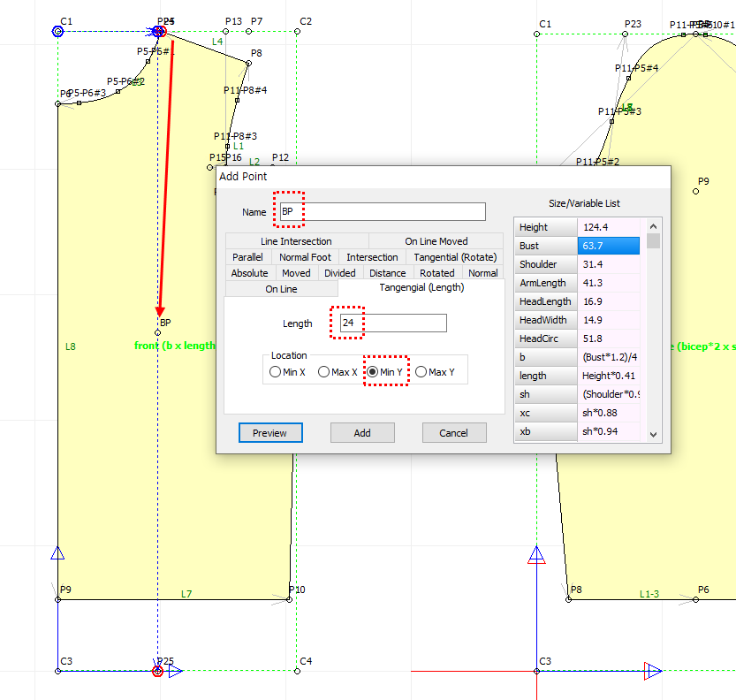The image size is (736, 700).
Task: Switch to the Absolute tab
Action: pyautogui.click(x=249, y=273)
